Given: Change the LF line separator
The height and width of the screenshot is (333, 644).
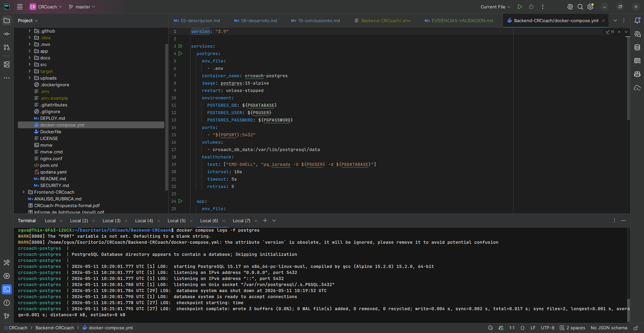Looking at the screenshot, I should pos(533,328).
